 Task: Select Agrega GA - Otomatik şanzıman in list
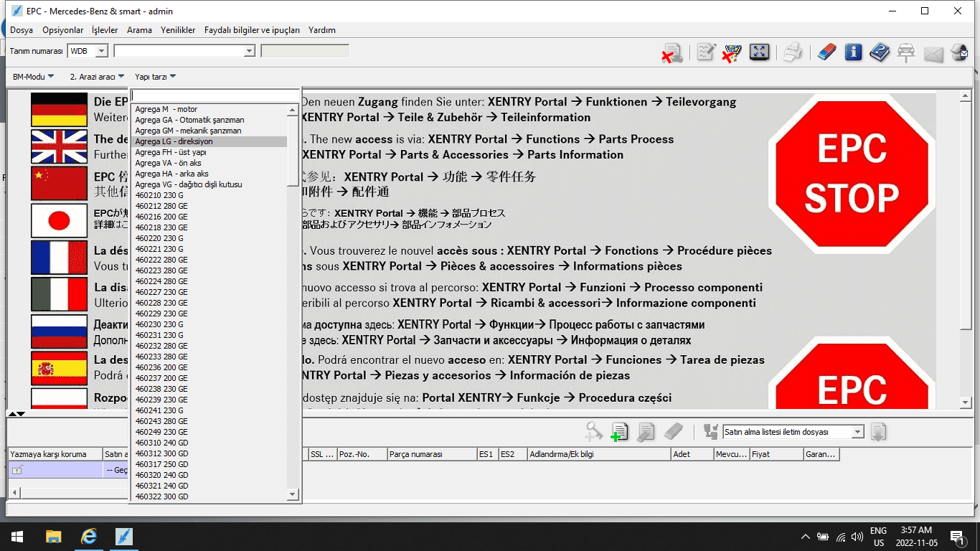click(189, 120)
